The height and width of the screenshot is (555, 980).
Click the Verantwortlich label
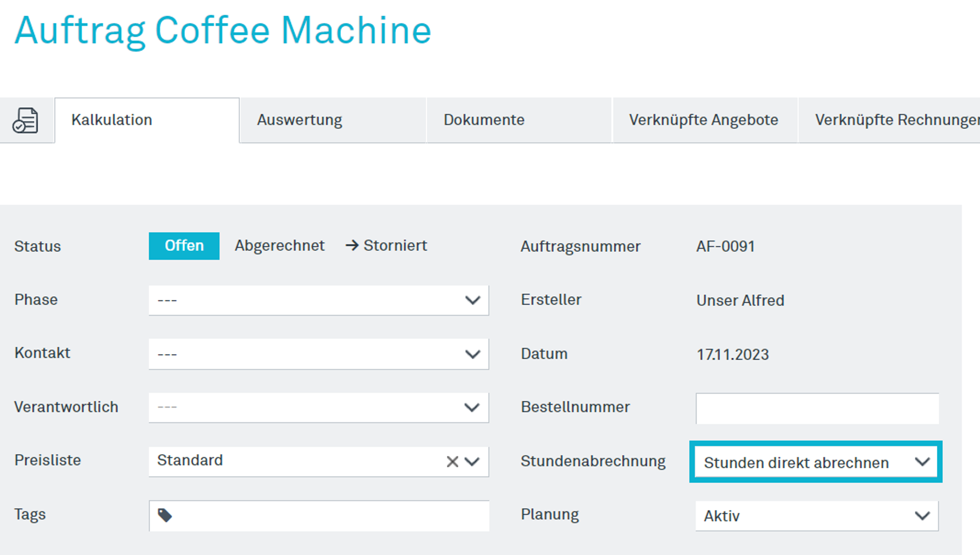coord(66,407)
